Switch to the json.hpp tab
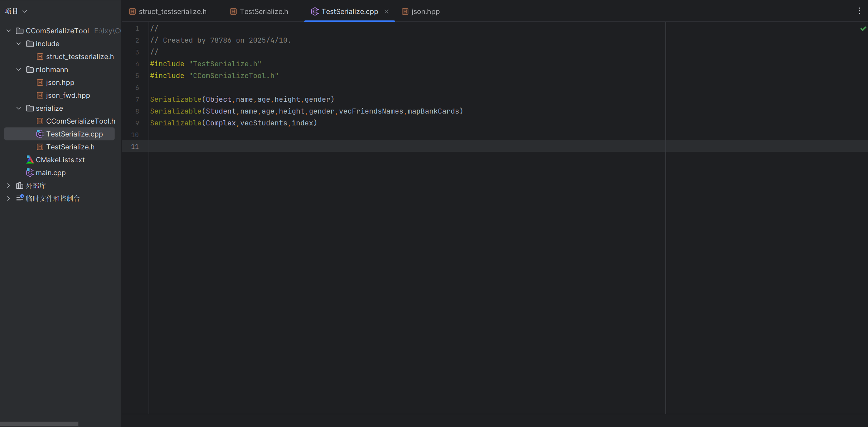The image size is (868, 427). click(421, 11)
